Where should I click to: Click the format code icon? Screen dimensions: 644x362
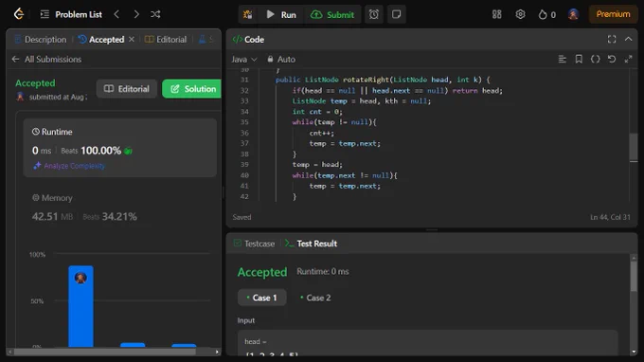[563, 59]
